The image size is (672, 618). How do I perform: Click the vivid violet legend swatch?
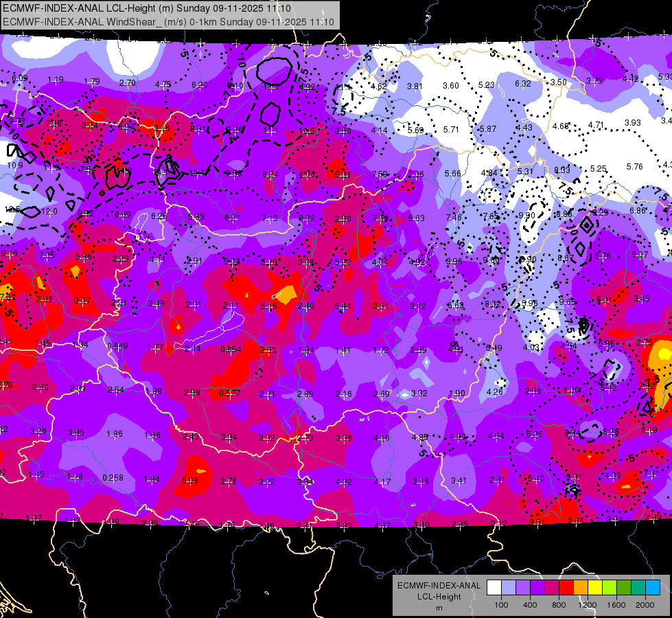coord(537,588)
